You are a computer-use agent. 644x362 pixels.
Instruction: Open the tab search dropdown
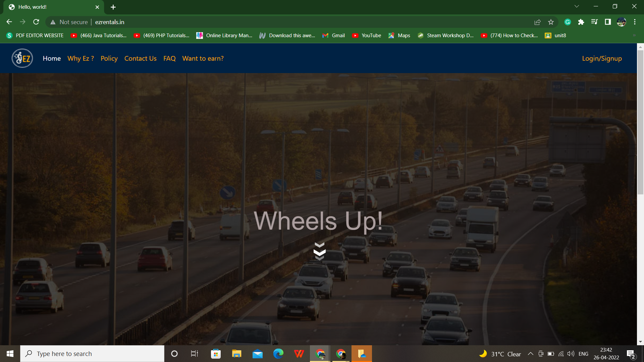(577, 6)
